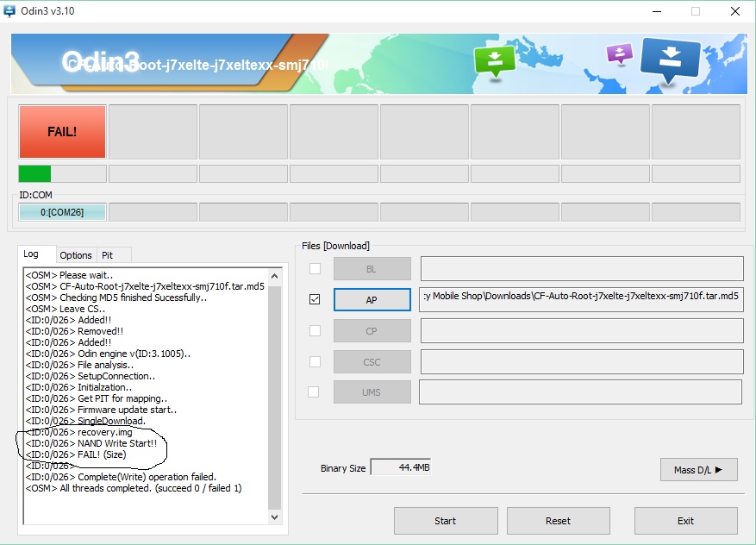Click the Odin3 app icon in title bar
This screenshot has height=545, width=756.
pos(9,10)
